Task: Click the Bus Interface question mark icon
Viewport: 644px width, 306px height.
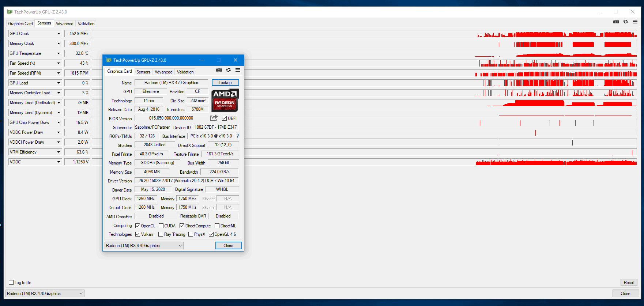Action: coord(238,136)
